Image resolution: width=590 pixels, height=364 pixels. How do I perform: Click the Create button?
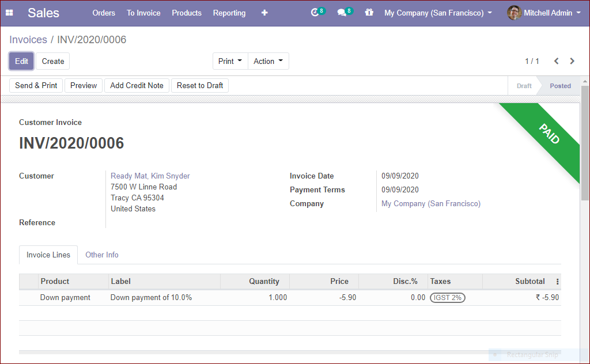[x=52, y=61]
